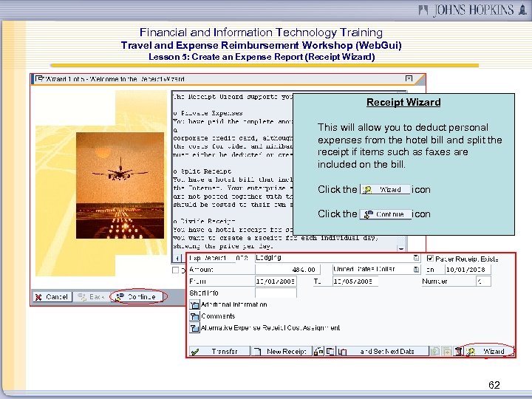This screenshot has height=399, width=532.
Task: Toggle the Paper Receipt Exists checkbox
Action: click(430, 258)
